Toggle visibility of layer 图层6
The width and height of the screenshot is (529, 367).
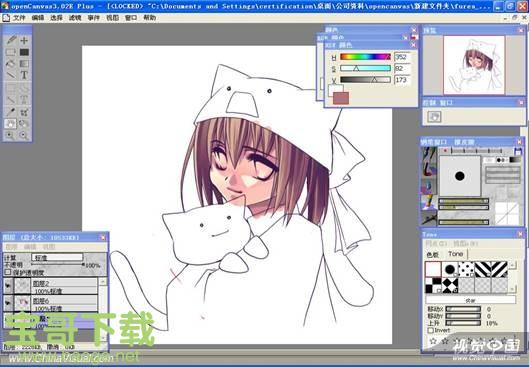click(8, 304)
